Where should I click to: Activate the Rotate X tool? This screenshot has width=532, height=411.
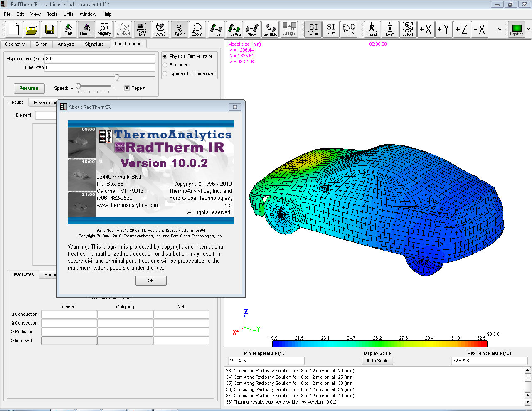[160, 30]
